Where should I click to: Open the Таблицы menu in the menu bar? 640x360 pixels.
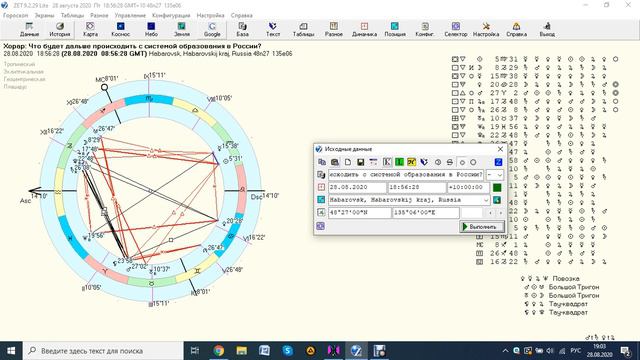point(72,15)
